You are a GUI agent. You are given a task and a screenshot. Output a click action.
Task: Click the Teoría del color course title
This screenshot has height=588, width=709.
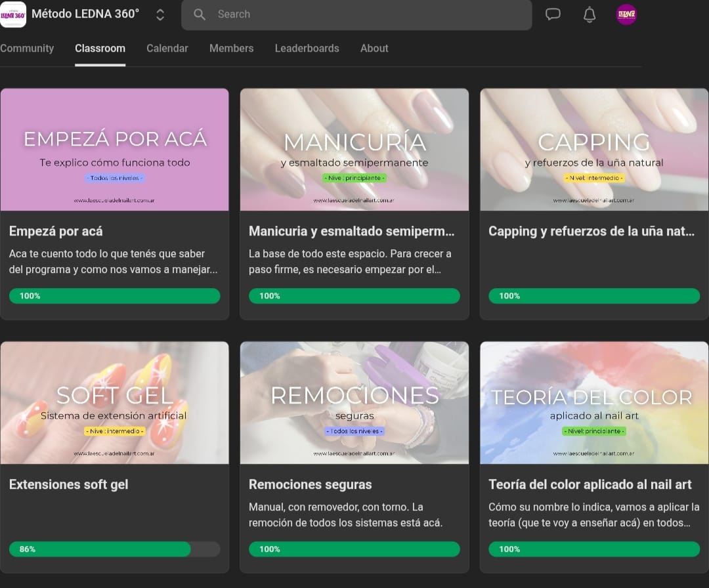590,485
